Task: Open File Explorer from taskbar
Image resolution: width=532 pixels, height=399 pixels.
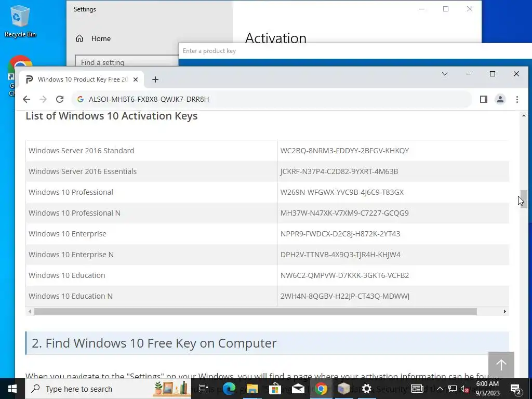Action: 252,389
